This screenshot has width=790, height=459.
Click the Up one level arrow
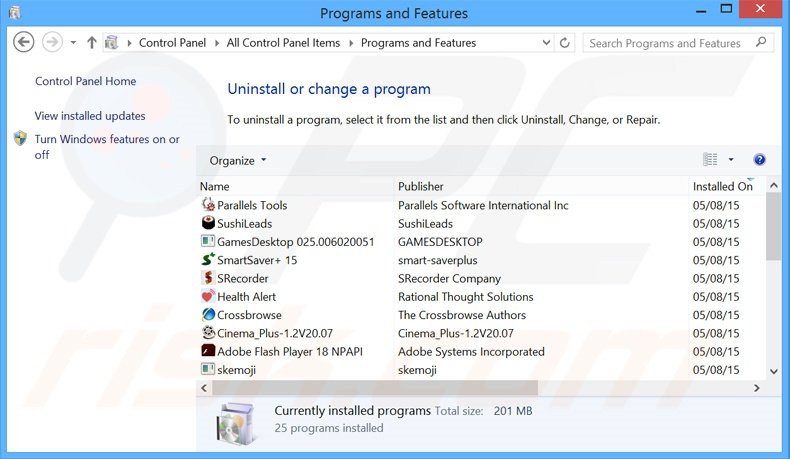pos(92,43)
